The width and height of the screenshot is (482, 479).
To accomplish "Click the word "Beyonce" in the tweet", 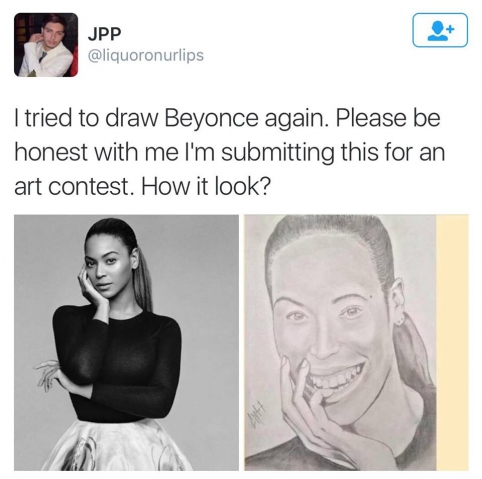I will click(210, 119).
